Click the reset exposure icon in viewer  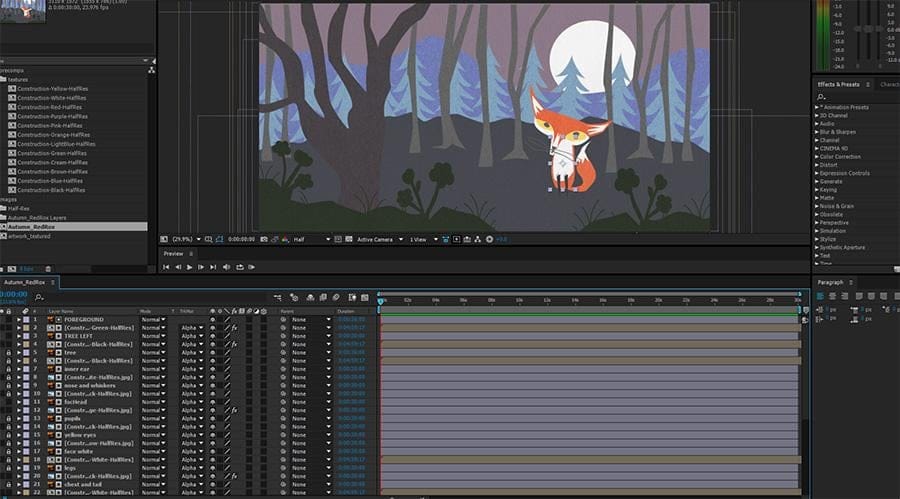pos(490,239)
